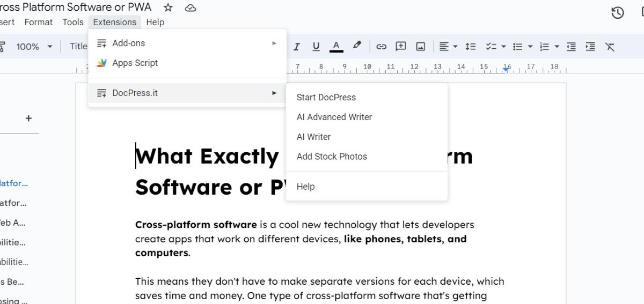The image size is (644, 304).
Task: Open line and paragraph spacing
Action: coord(471,47)
